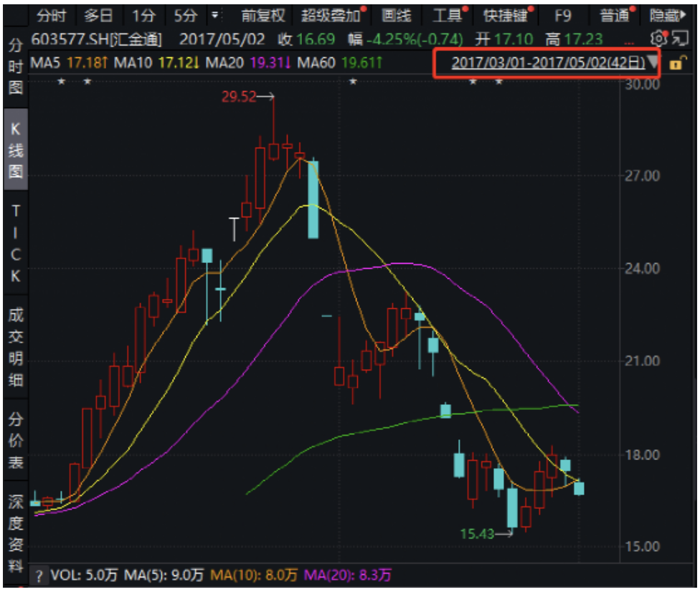Viewport: 700px width, 592px height.
Task: Expand the period dropdown after 5分
Action: click(214, 15)
